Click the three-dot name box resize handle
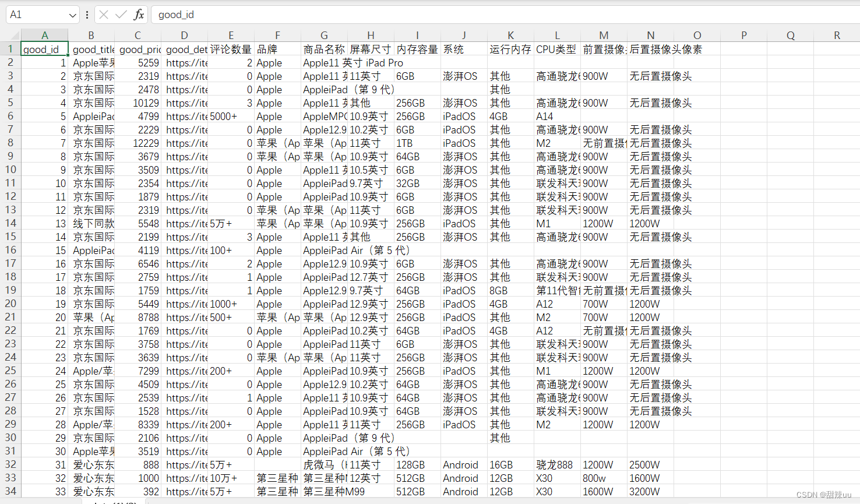Screen dimensions: 860x504 (87, 15)
